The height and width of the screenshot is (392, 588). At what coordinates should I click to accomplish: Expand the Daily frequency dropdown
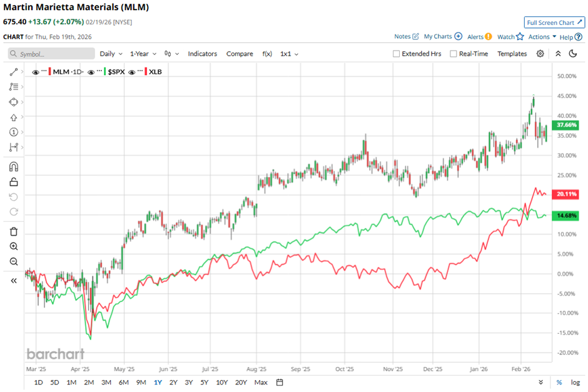[111, 54]
